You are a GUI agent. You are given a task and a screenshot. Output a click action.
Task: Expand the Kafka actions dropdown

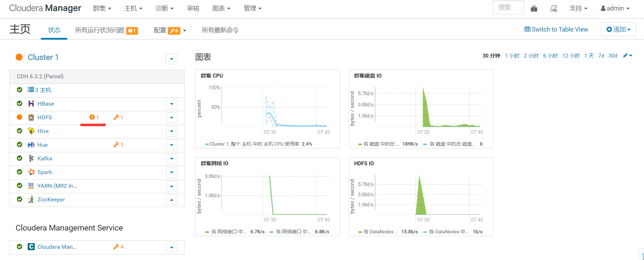172,159
